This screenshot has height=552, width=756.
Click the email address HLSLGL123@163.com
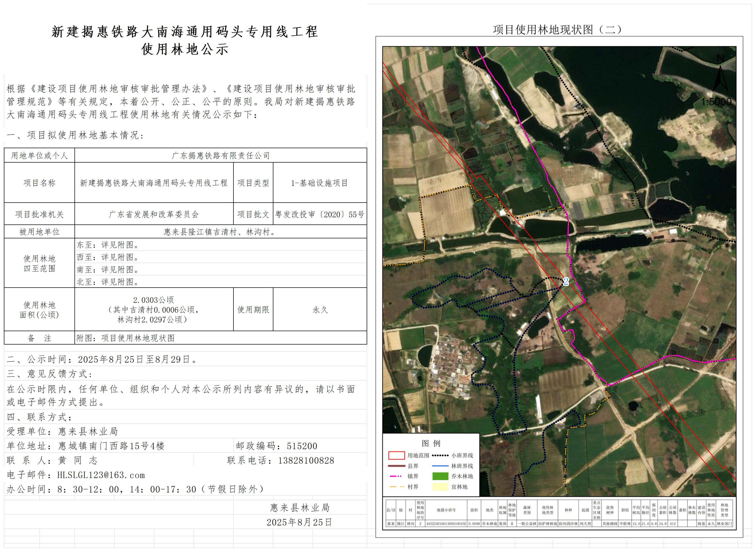[101, 475]
